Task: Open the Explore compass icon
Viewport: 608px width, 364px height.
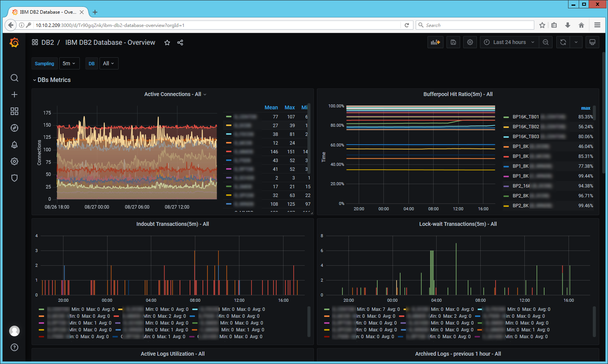Action: (x=14, y=128)
